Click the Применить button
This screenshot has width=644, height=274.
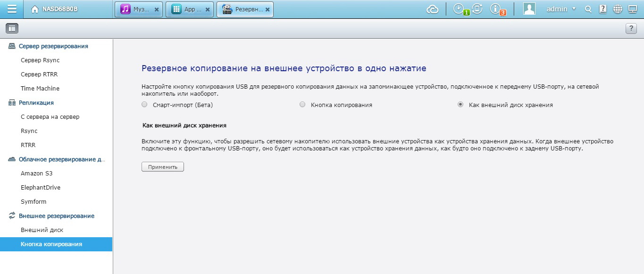pyautogui.click(x=163, y=167)
